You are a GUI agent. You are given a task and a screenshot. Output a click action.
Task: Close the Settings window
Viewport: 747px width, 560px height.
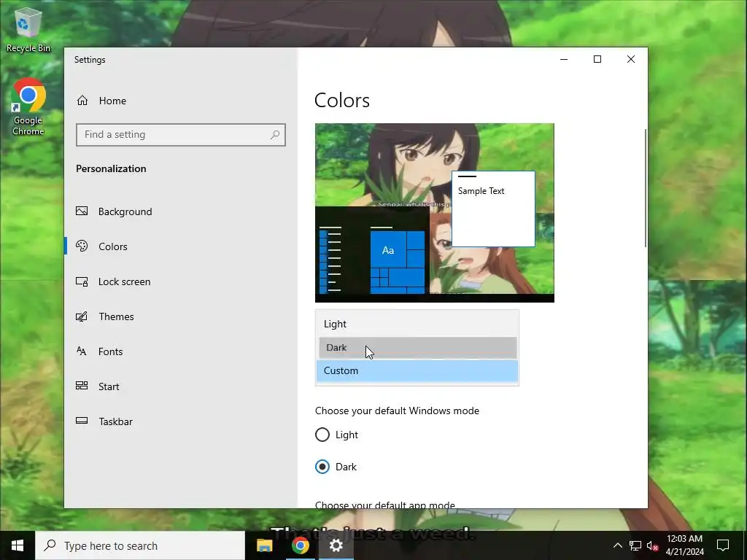(631, 59)
